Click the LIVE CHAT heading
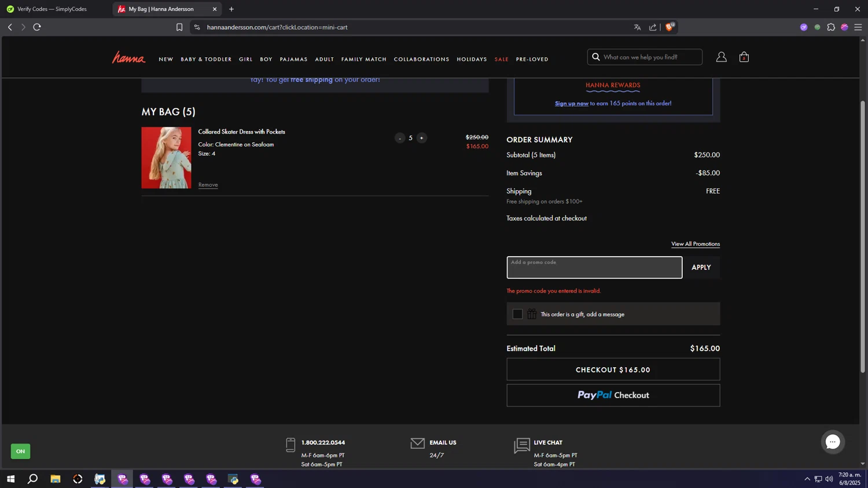 (548, 443)
